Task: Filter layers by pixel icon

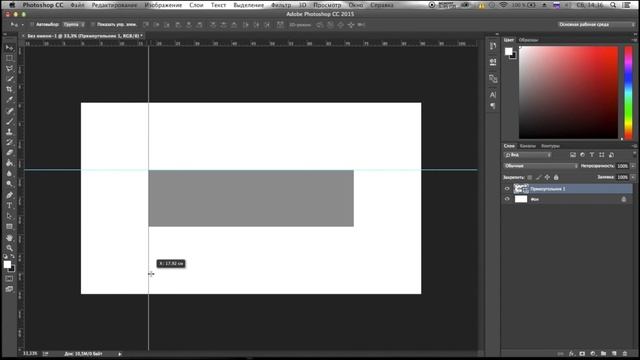Action: (x=573, y=155)
